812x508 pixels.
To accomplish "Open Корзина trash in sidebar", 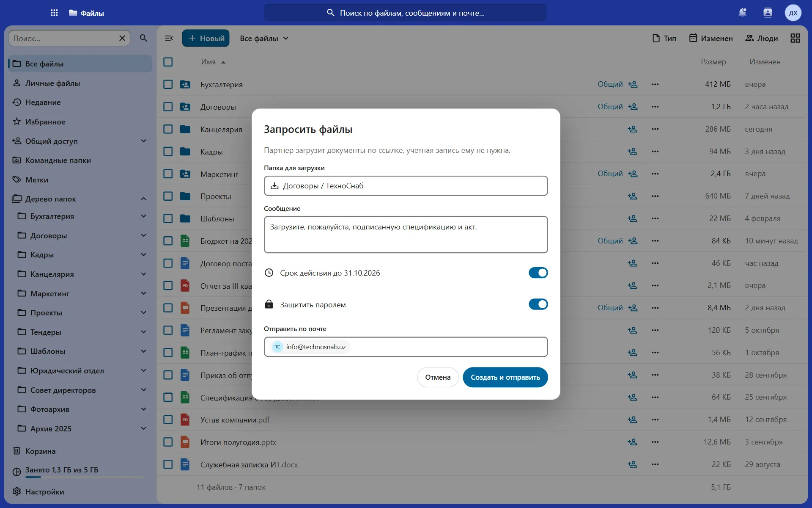I will coord(80,451).
